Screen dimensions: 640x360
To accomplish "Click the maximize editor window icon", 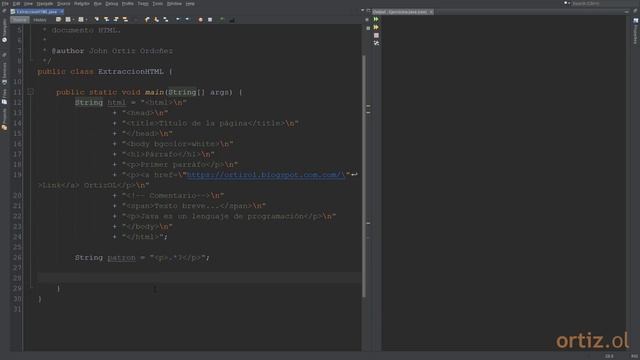I will (x=369, y=11).
